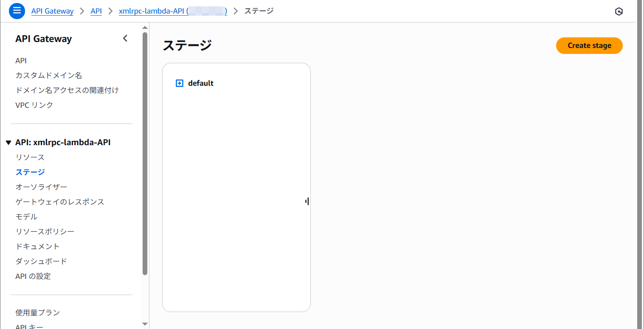Click sidebar scrollbar down arrow
Viewport: 644px width, 329px height.
(x=145, y=324)
